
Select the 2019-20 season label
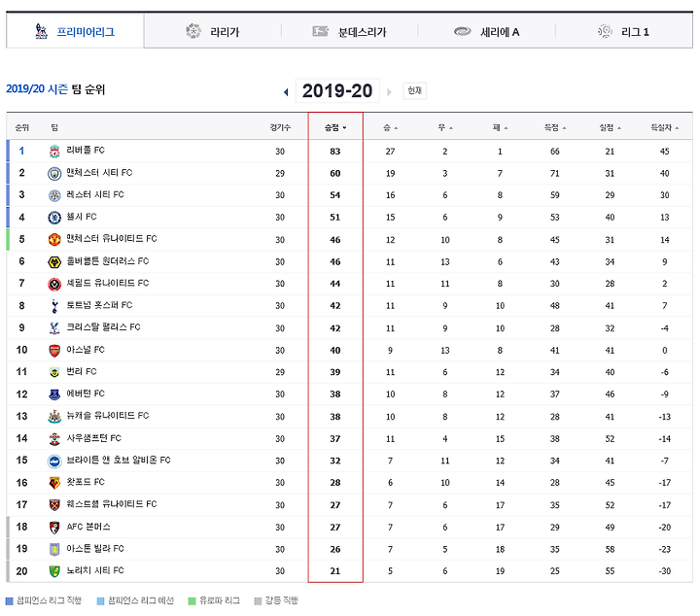point(337,90)
